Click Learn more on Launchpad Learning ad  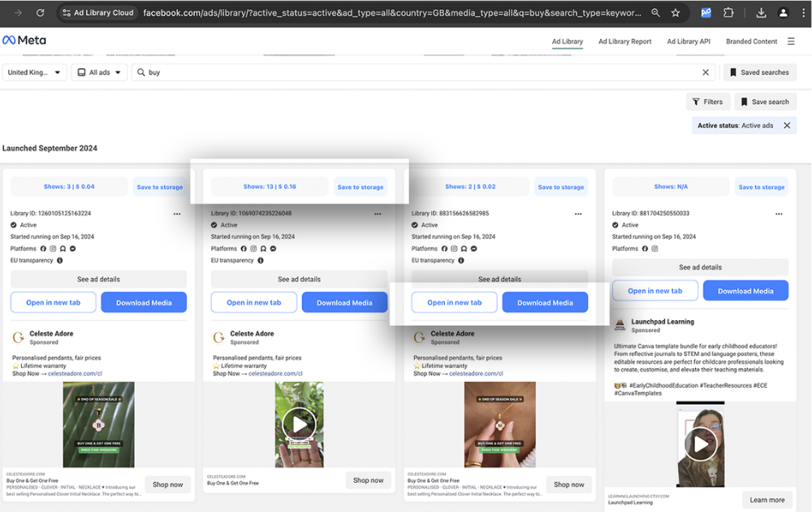click(x=767, y=500)
